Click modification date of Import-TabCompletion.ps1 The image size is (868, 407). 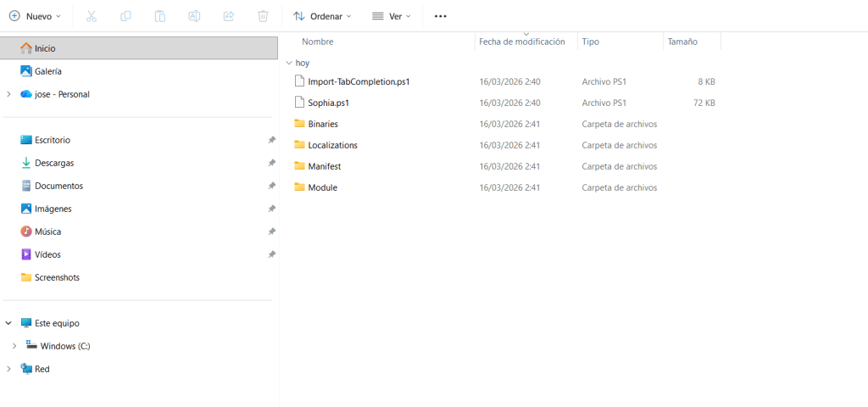509,81
